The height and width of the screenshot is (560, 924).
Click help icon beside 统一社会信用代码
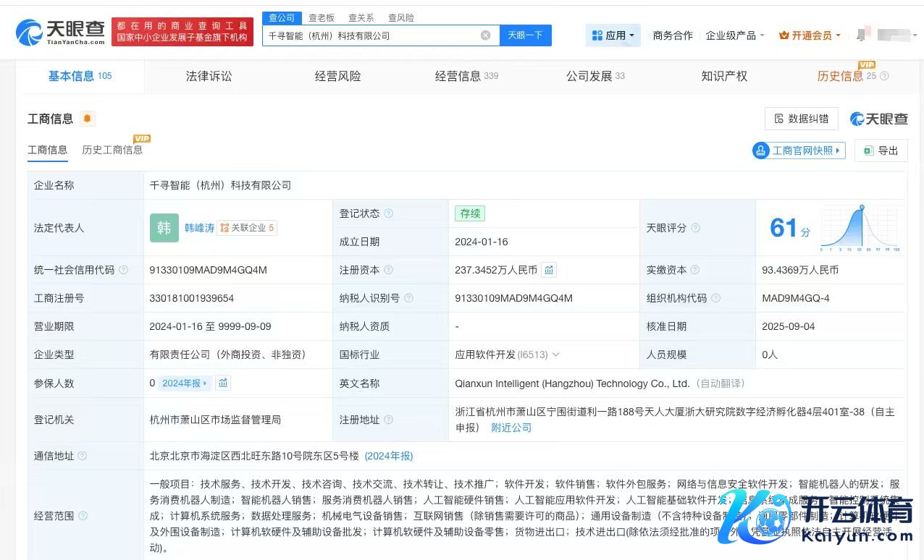click(123, 270)
